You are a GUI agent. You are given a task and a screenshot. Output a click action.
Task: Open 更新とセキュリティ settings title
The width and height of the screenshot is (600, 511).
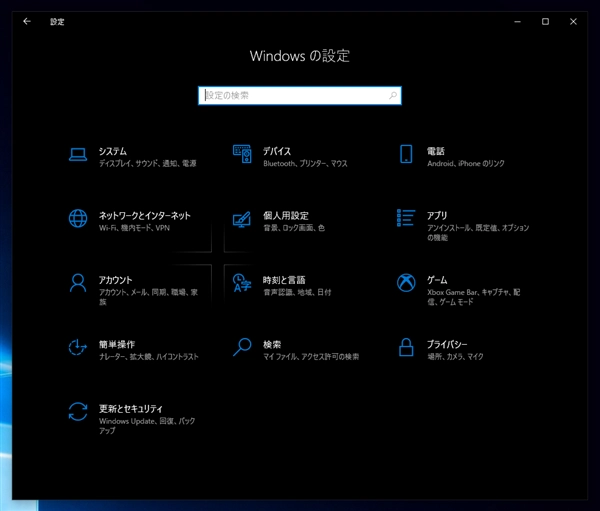pos(130,408)
